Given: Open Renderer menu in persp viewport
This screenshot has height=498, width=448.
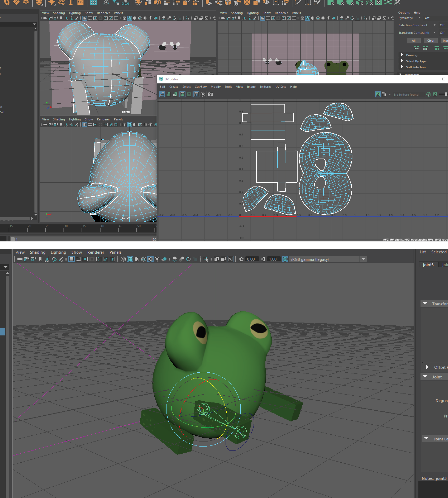Looking at the screenshot, I should (x=103, y=13).
